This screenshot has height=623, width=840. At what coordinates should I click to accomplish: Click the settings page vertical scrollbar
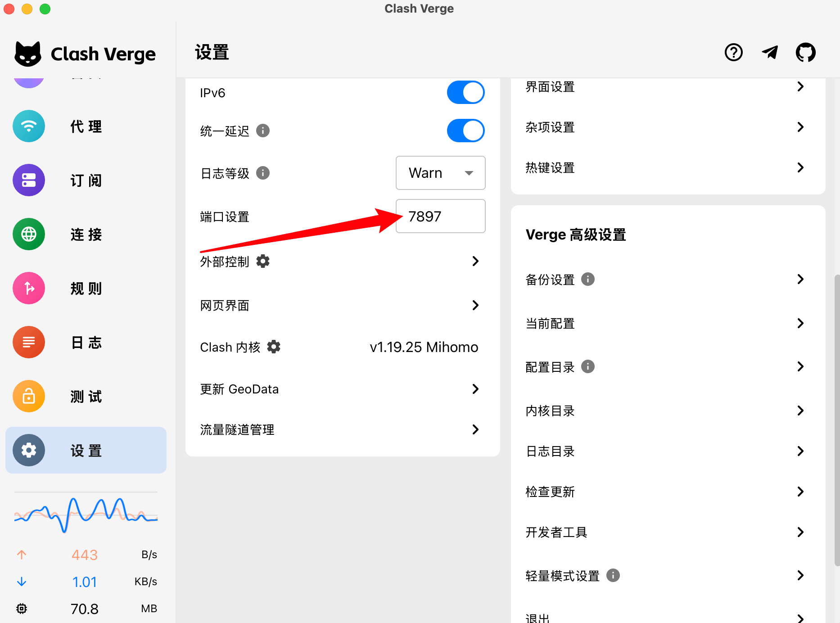coord(837,420)
